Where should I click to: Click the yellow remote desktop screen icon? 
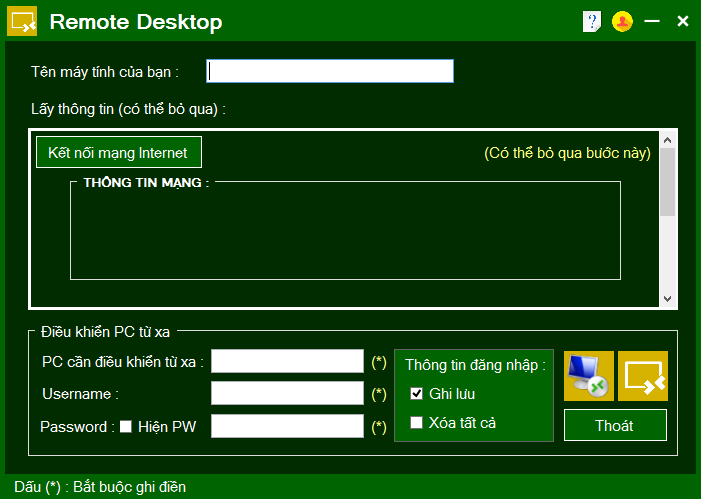click(x=642, y=376)
